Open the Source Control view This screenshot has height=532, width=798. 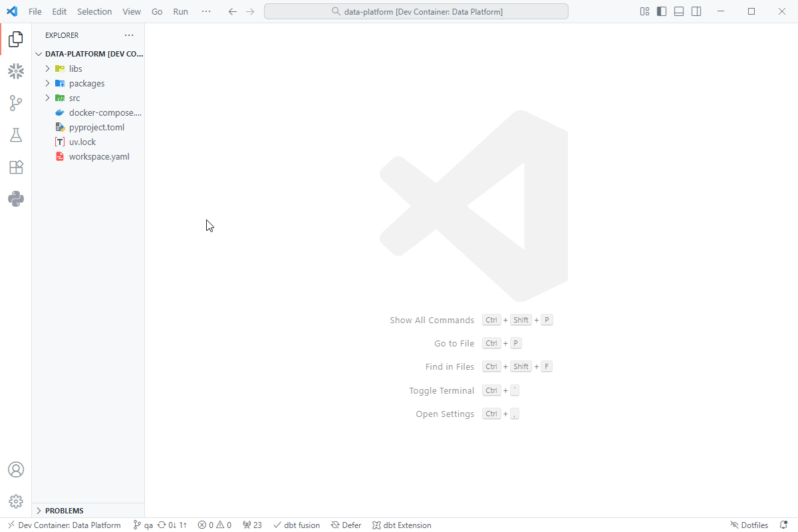(x=16, y=103)
